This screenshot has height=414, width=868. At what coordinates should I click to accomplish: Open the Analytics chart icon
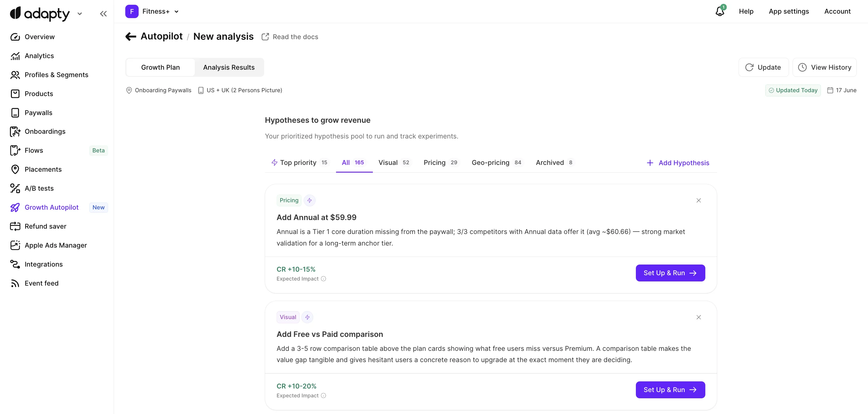[15, 56]
